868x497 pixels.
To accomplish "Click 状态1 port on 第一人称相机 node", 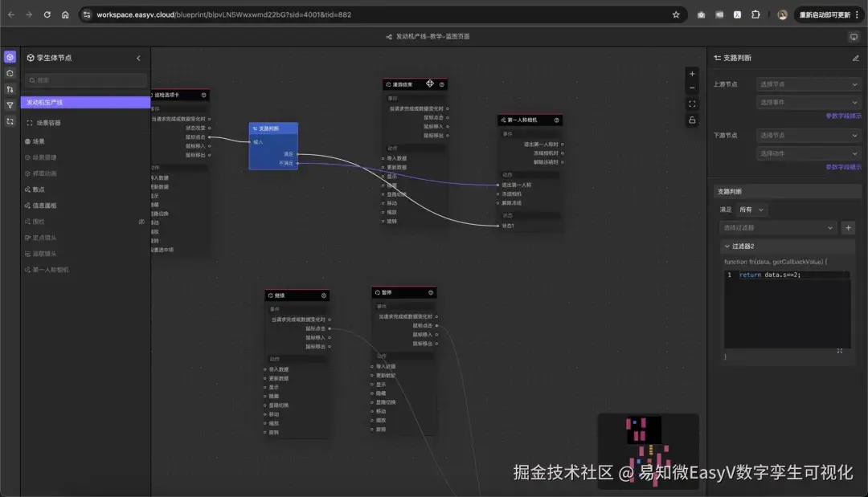I will point(497,226).
